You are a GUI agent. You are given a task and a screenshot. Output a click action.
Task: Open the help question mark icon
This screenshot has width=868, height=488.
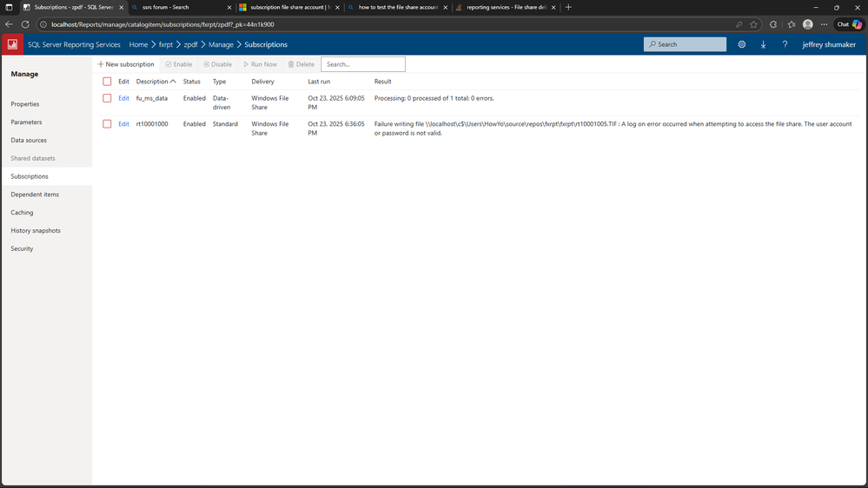coord(785,44)
